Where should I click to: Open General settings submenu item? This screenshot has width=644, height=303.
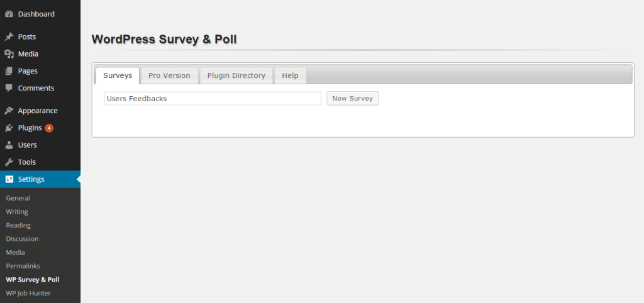click(18, 198)
